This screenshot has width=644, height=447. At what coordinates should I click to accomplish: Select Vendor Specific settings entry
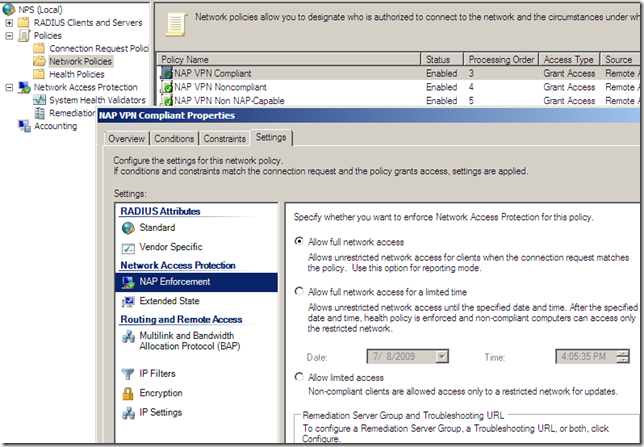(x=171, y=247)
